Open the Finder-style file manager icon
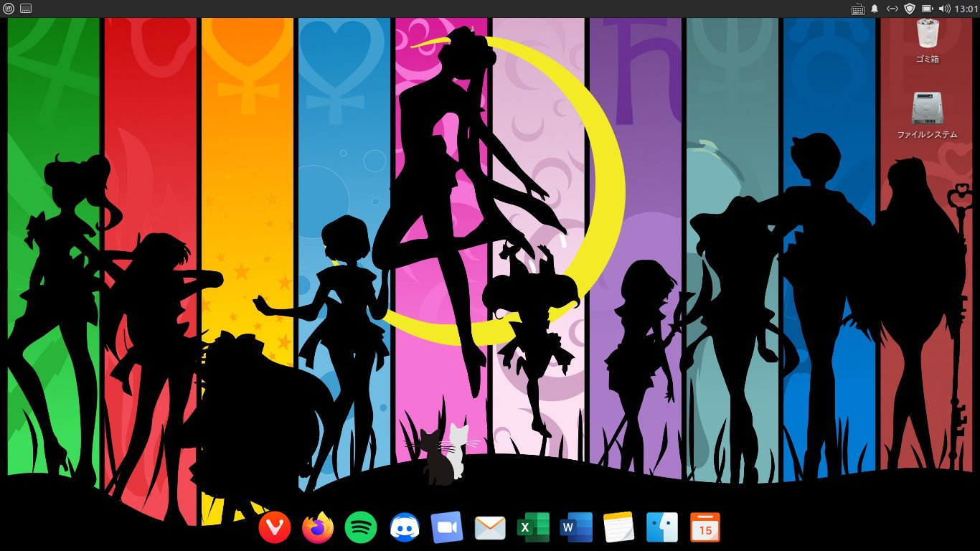The height and width of the screenshot is (551, 980). (662, 527)
